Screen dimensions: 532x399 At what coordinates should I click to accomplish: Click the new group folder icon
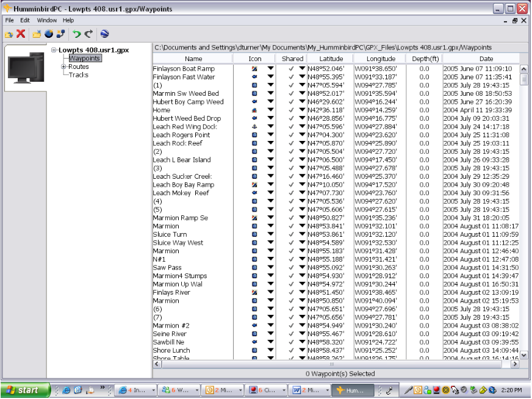point(37,34)
